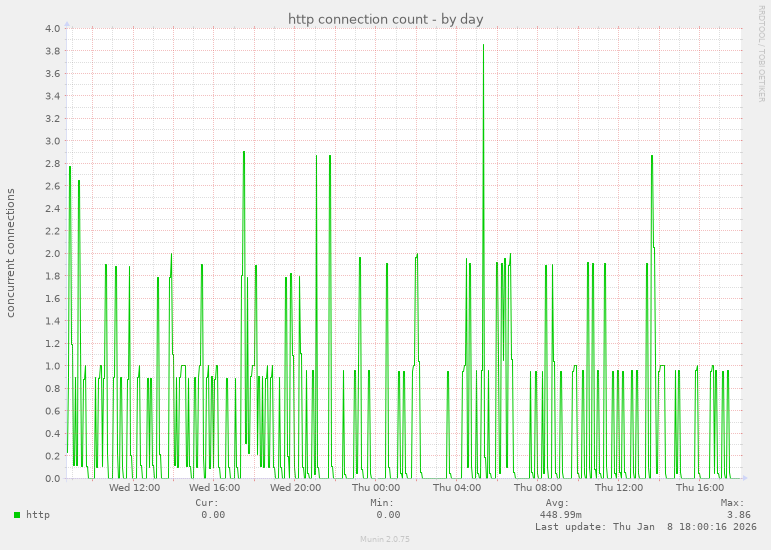The image size is (771, 550).
Task: Click the 'Wed 20:00' x-axis label
Action: click(296, 488)
